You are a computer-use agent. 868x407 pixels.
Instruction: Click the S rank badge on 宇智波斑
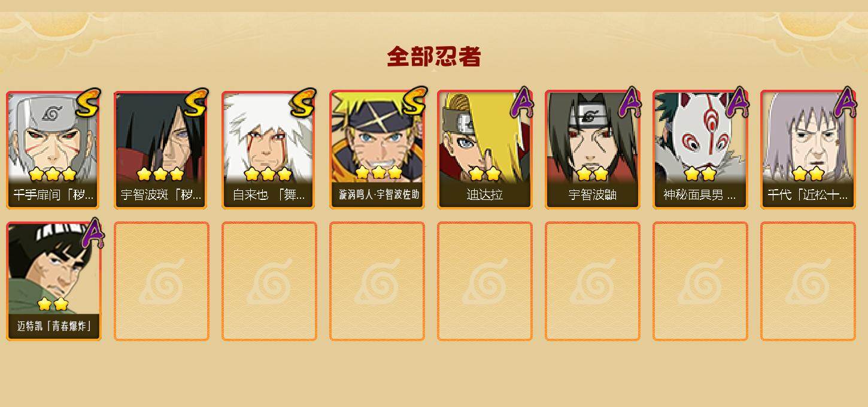(x=196, y=103)
